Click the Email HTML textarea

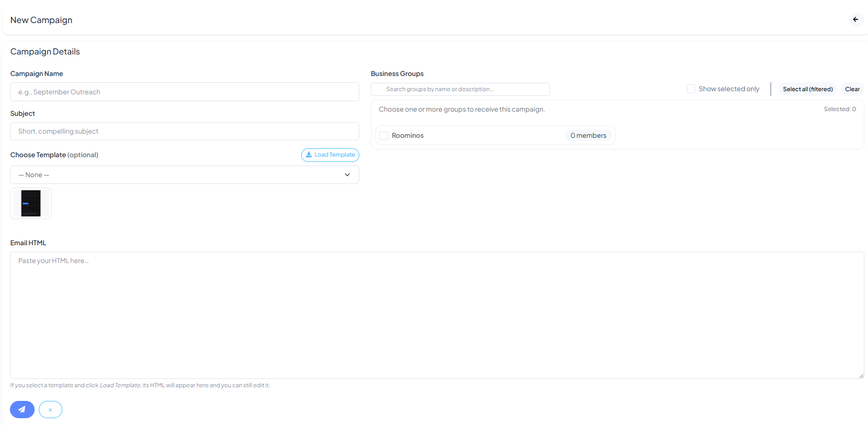(437, 315)
